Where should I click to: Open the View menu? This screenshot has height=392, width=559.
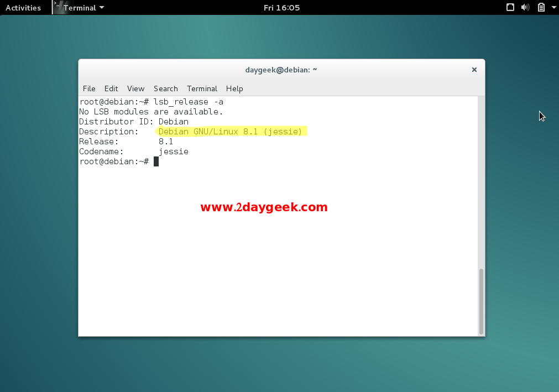[x=135, y=88]
